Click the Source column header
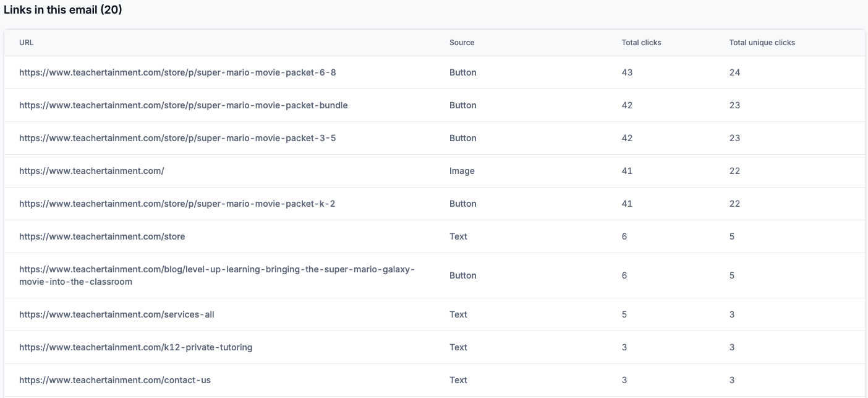This screenshot has width=868, height=398. (x=462, y=43)
